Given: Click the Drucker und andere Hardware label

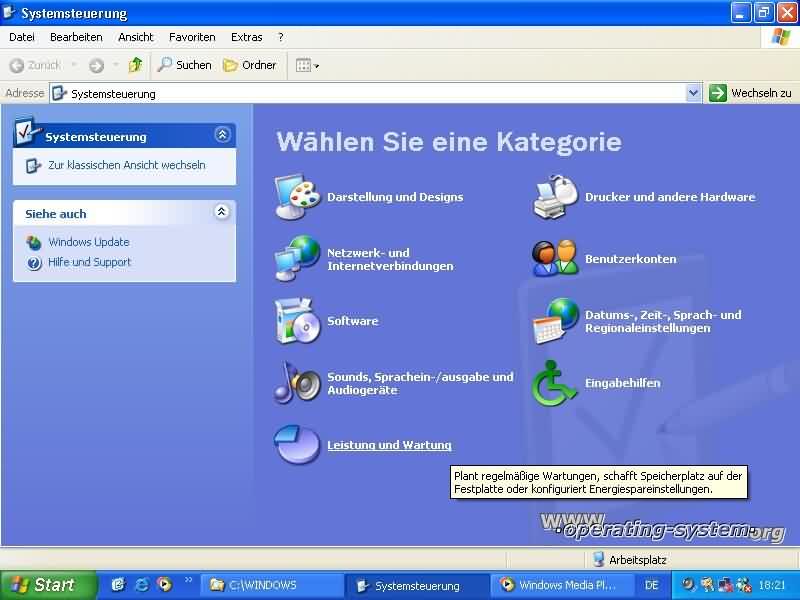Looking at the screenshot, I should click(670, 197).
